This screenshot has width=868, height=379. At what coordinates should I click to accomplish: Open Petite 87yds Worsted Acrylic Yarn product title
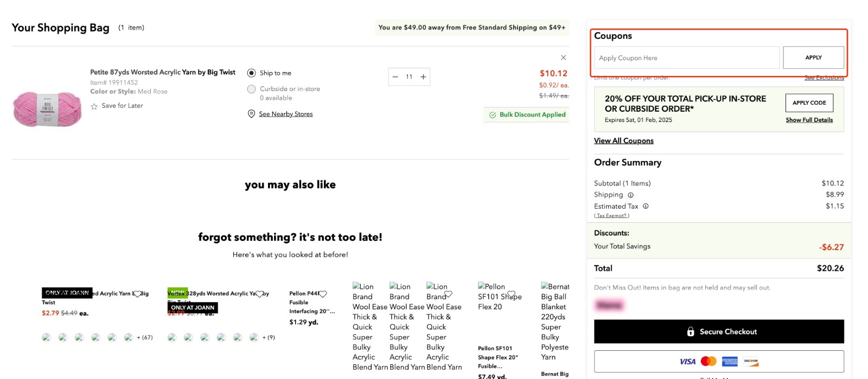pos(163,72)
